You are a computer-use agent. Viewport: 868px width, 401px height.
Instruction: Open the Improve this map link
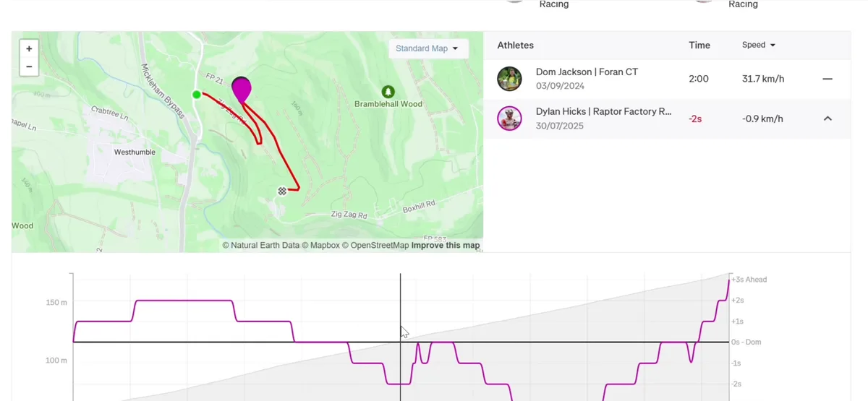tap(446, 246)
